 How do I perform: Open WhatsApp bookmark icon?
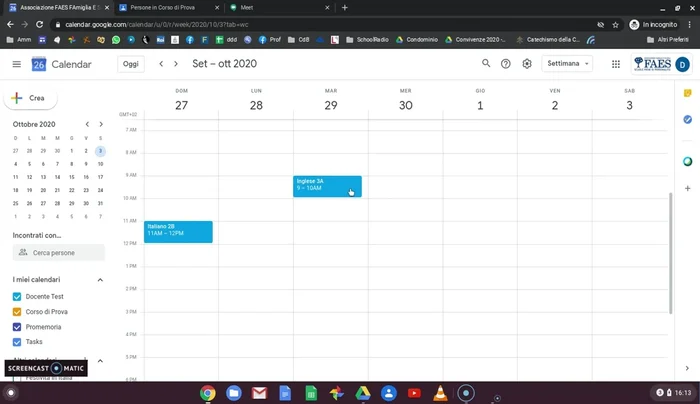[x=116, y=40]
